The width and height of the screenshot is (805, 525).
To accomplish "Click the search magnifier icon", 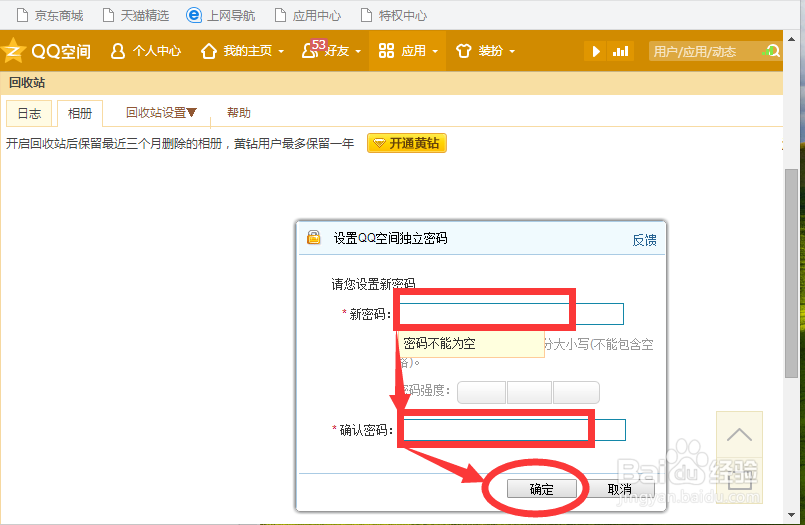I will pos(773,51).
